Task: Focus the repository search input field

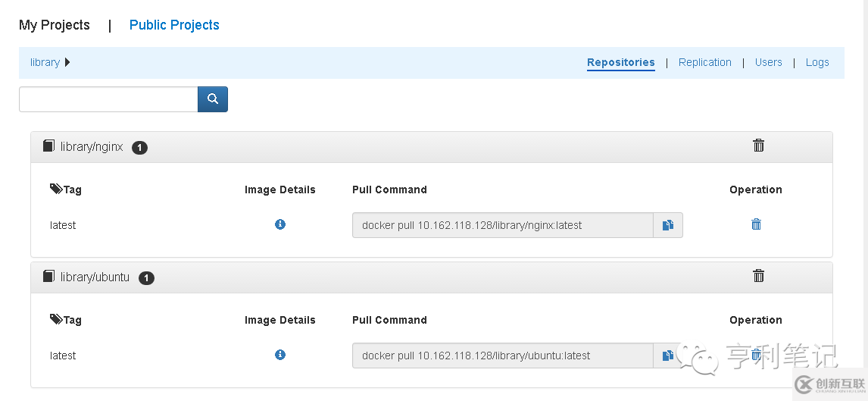Action: [108, 99]
